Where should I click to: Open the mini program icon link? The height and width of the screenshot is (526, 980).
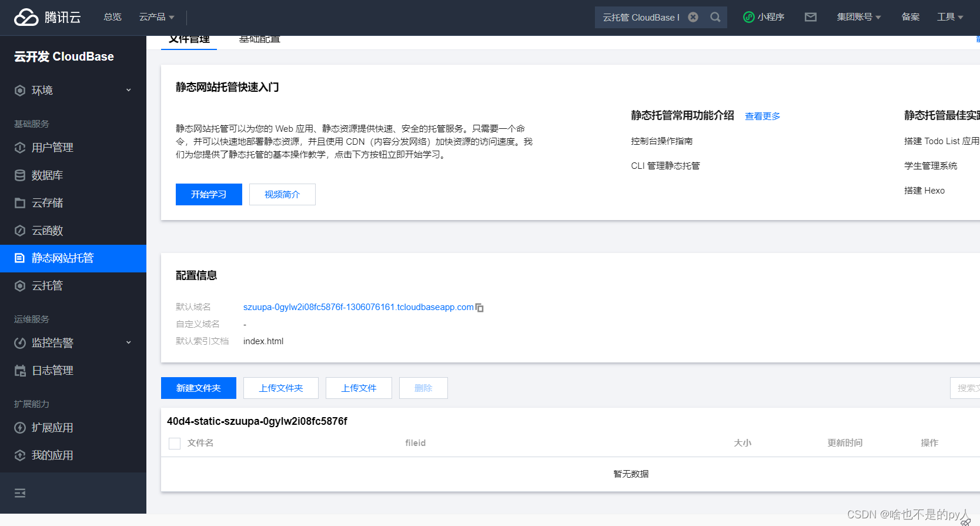tap(748, 17)
